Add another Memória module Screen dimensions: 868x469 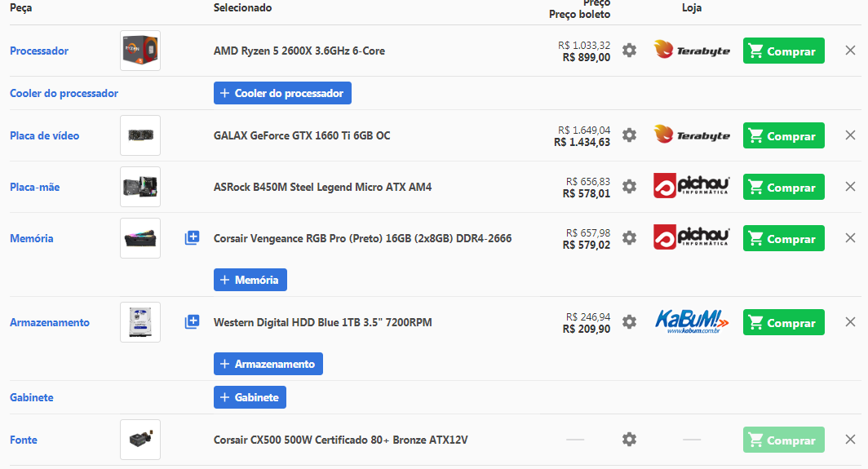[250, 280]
